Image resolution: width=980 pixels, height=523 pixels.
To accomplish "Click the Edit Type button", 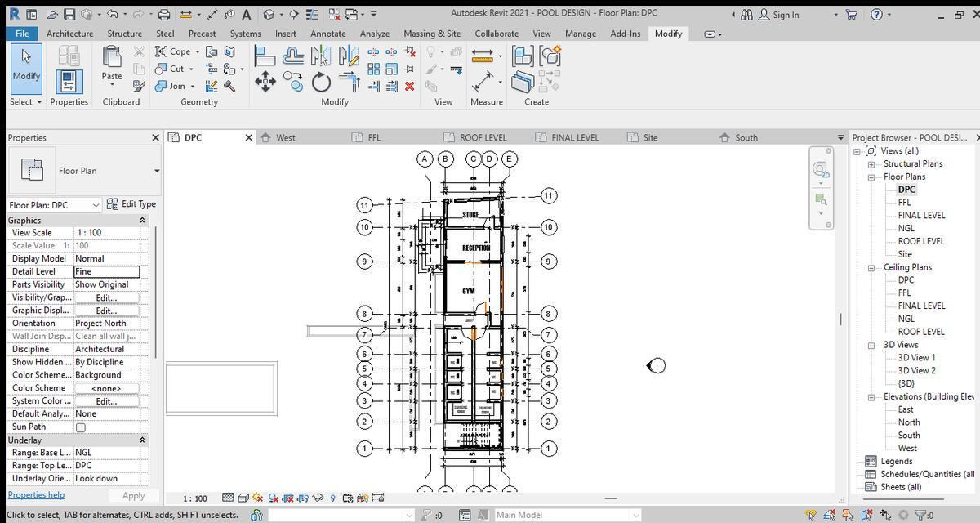I will (x=131, y=204).
